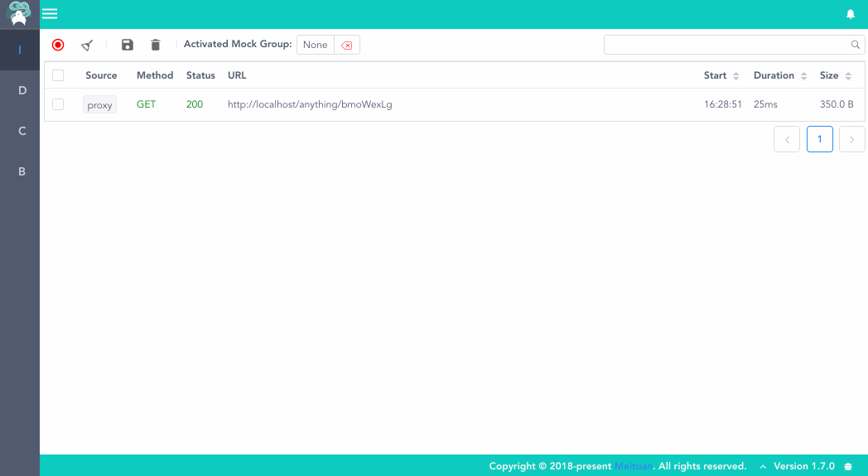868x476 pixels.
Task: Open the bug report icon in footer
Action: [x=848, y=467]
